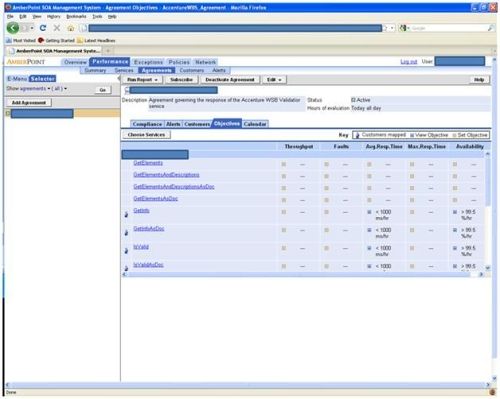Click the page icon beside the address bar
Image resolution: width=500 pixels, height=399 pixels.
84,28
